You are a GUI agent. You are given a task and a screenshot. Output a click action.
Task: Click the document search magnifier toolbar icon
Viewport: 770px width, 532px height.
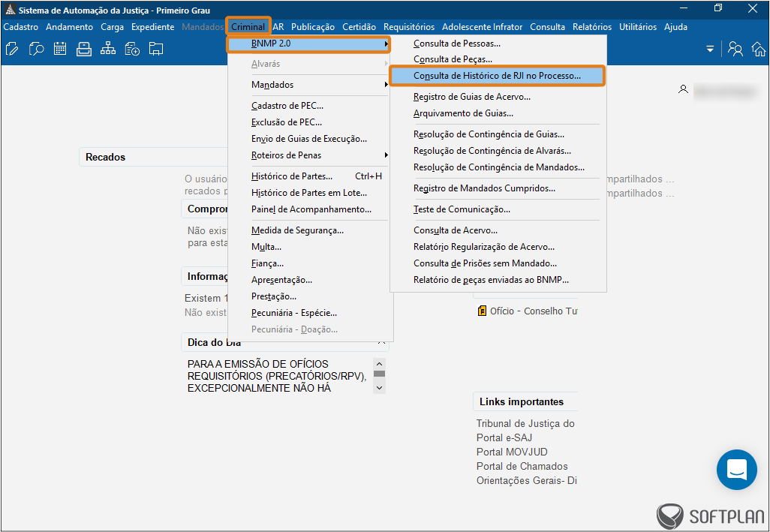pyautogui.click(x=36, y=49)
